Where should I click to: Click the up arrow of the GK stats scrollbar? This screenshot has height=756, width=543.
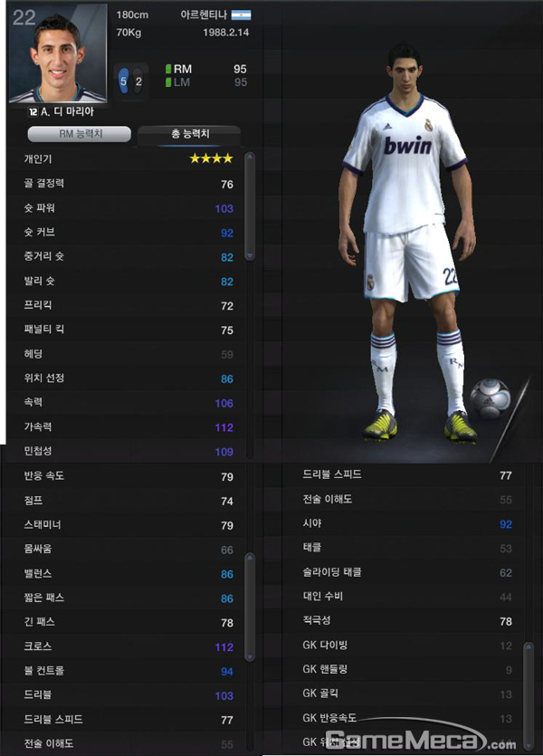[529, 646]
